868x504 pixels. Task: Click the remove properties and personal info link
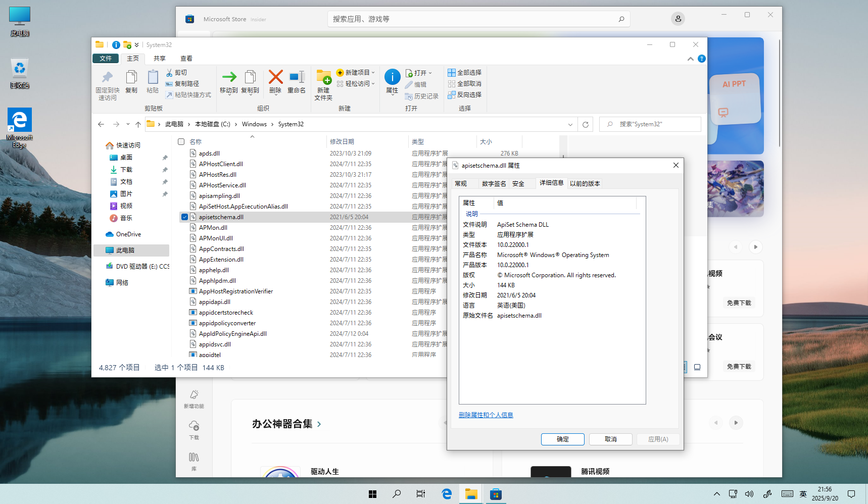(x=486, y=415)
